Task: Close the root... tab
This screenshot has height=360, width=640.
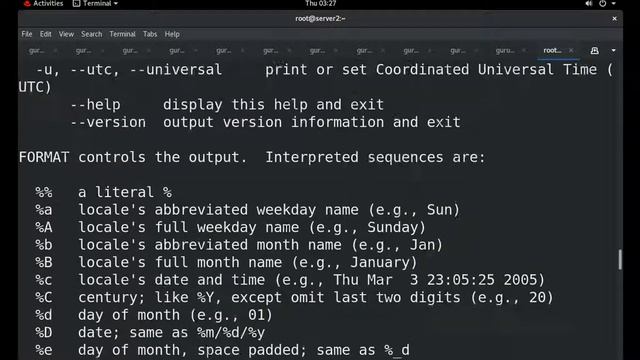Action: click(x=571, y=50)
